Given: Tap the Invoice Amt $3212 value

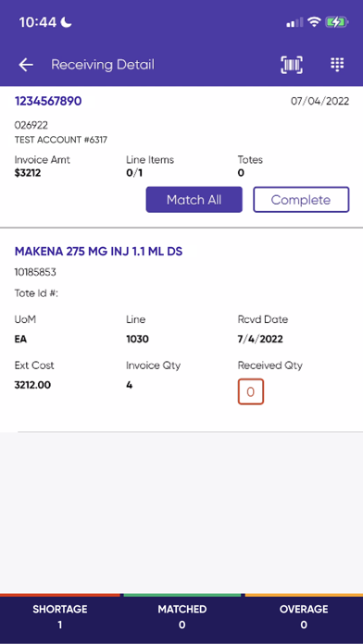Looking at the screenshot, I should 28,173.
